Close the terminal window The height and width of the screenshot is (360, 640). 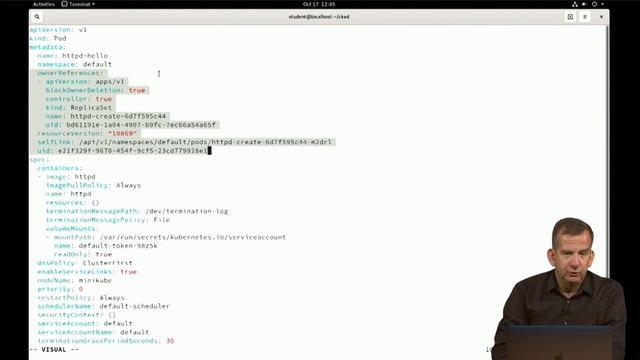(601, 17)
